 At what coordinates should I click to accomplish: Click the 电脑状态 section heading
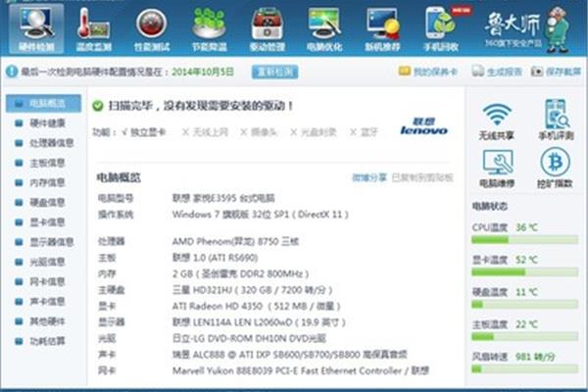(x=489, y=206)
